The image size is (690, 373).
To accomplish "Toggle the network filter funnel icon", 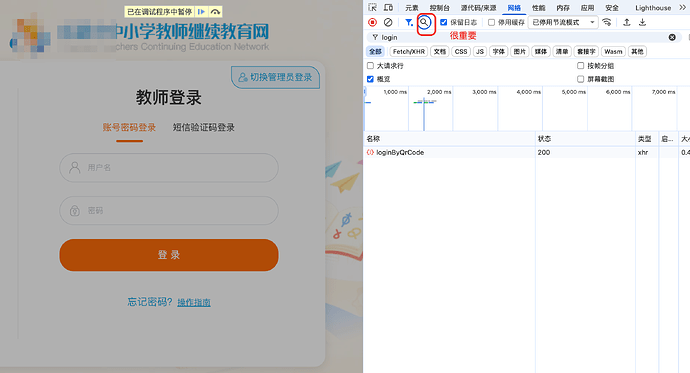I will [409, 22].
